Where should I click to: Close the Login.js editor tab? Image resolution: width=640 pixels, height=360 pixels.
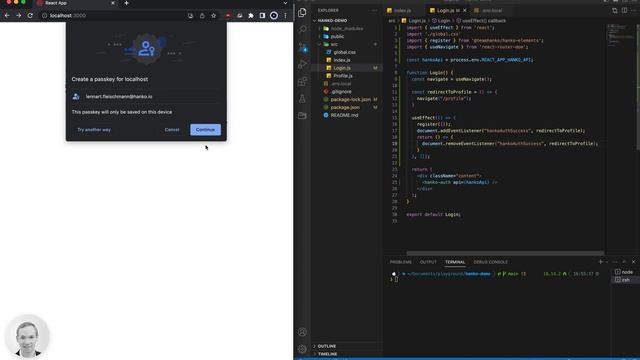coord(464,11)
